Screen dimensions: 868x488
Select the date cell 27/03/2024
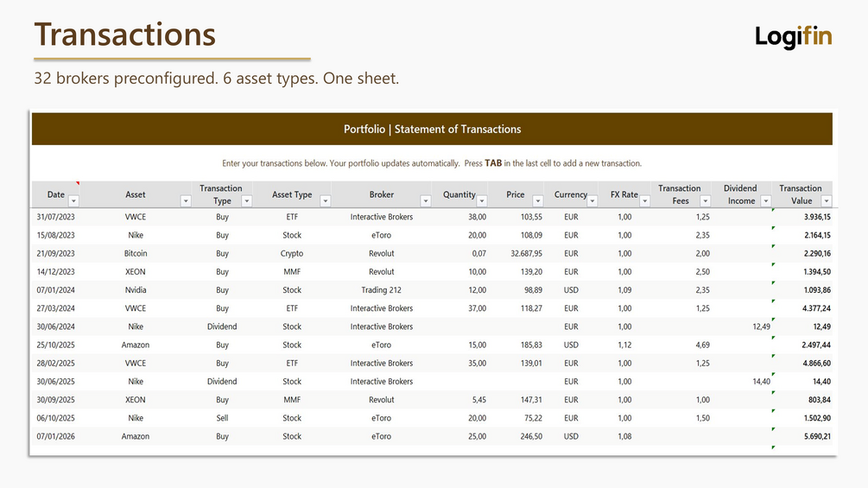(56, 308)
